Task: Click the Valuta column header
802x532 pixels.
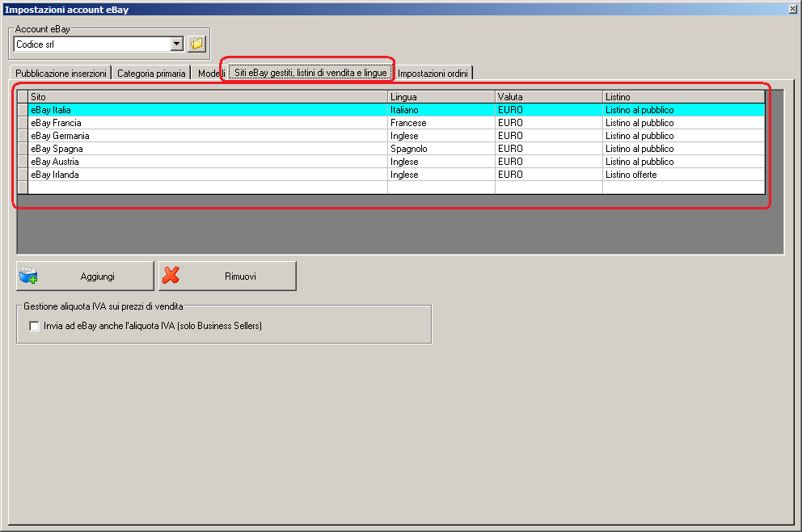Action: 549,97
